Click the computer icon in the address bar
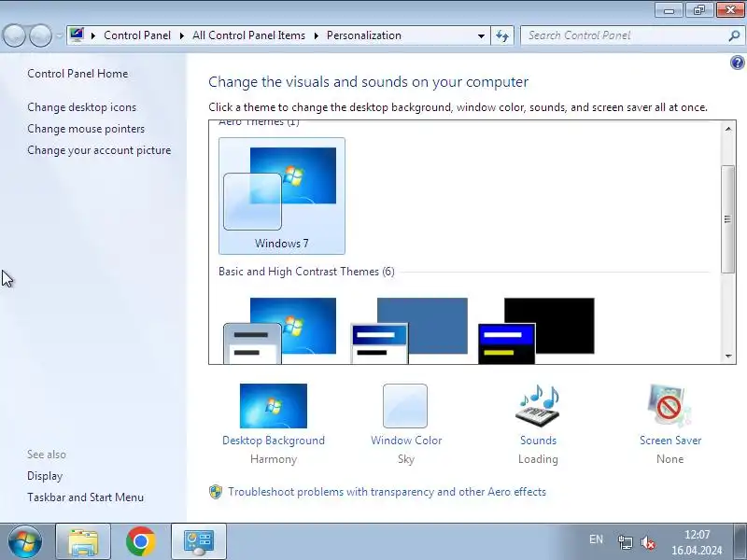Screen dimensions: 747x560 point(77,35)
